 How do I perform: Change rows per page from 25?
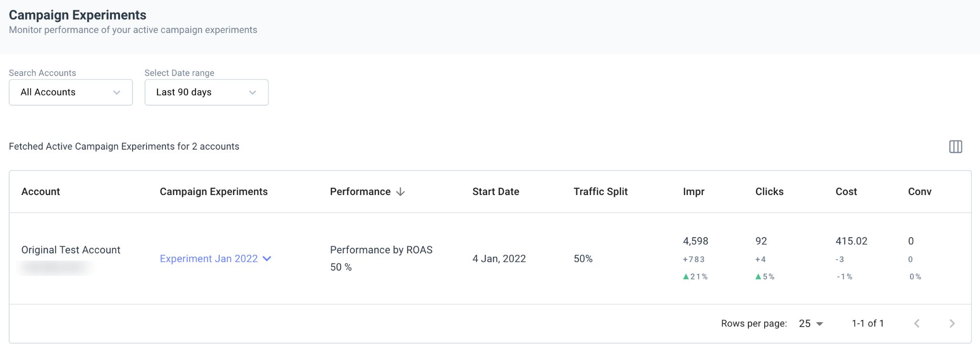[811, 324]
